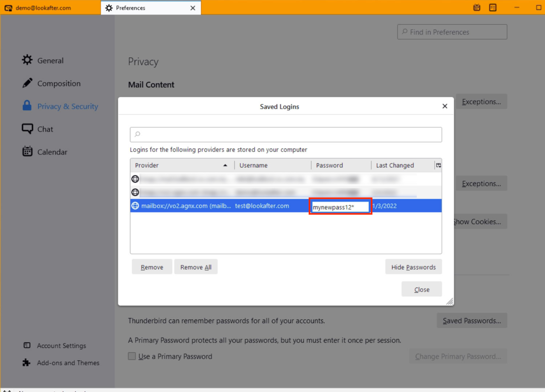Close the Saved Logins dialog with X
Screen dimensions: 545x392
445,106
